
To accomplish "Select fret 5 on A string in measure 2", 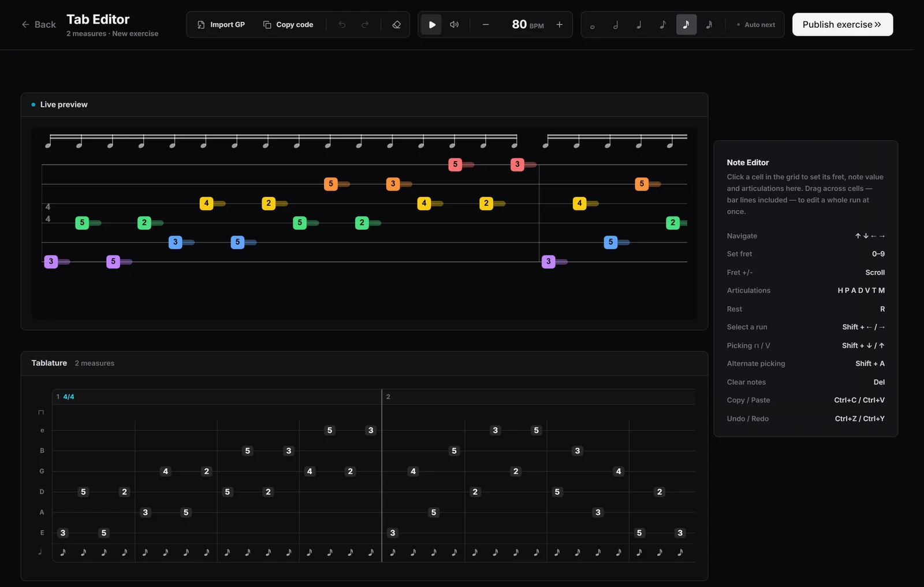I will click(x=434, y=512).
